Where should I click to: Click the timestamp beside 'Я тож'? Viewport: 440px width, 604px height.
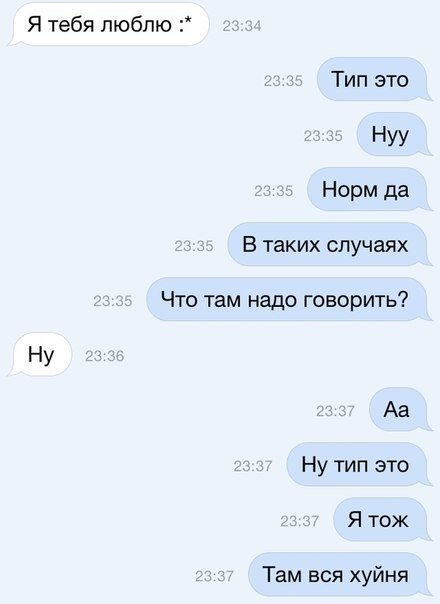pos(299,521)
